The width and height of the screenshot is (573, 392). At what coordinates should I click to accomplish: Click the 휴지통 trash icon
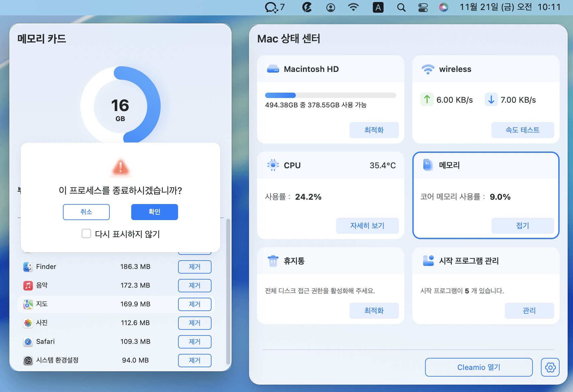pyautogui.click(x=273, y=261)
